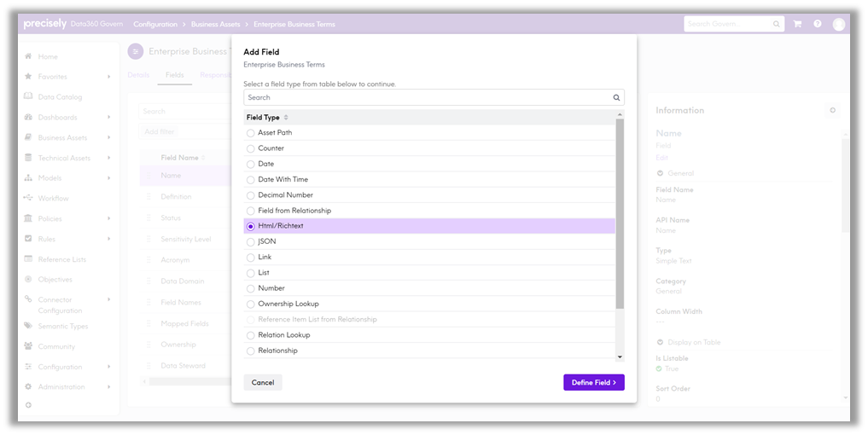Open Information panel settings gear

pyautogui.click(x=833, y=110)
